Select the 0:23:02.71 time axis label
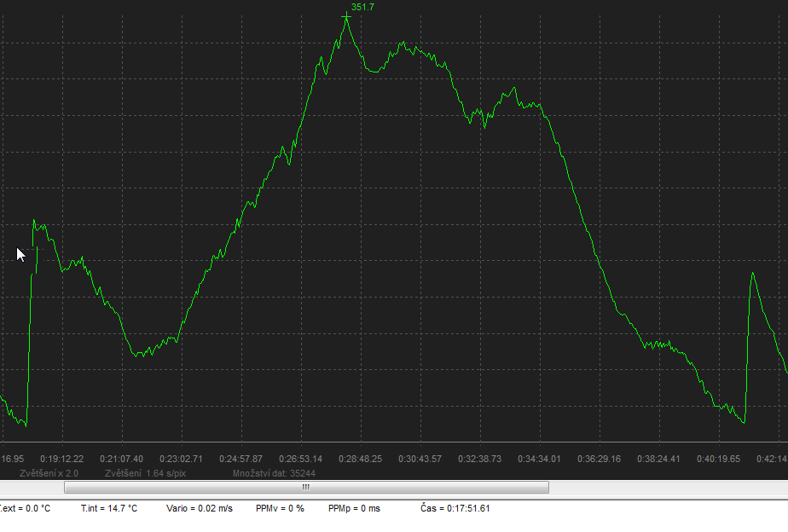Image resolution: width=788 pixels, height=532 pixels. (181, 460)
